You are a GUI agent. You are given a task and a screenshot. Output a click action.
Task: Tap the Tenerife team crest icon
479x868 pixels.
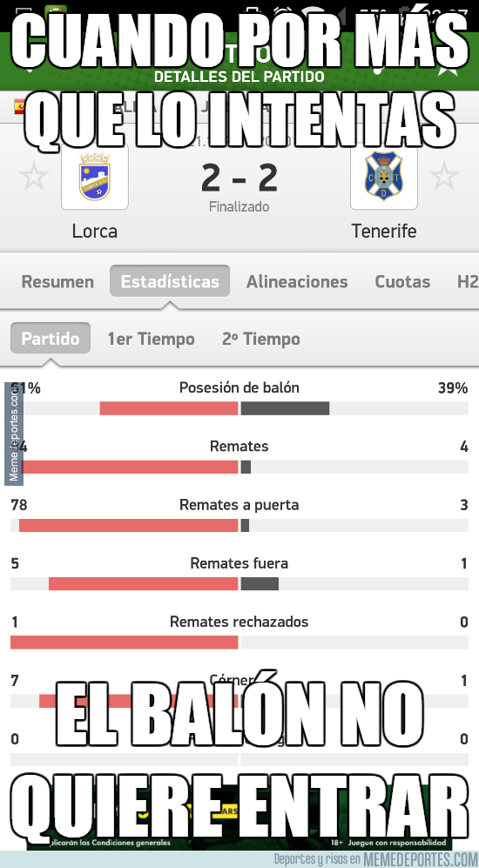[384, 177]
